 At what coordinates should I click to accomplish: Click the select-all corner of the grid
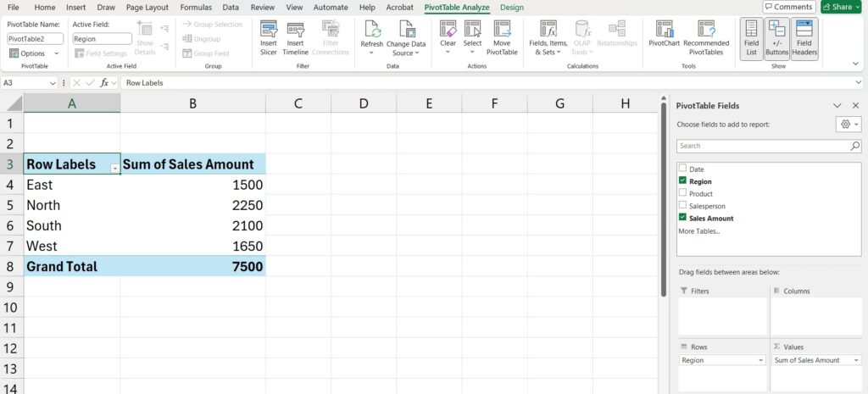pos(12,103)
